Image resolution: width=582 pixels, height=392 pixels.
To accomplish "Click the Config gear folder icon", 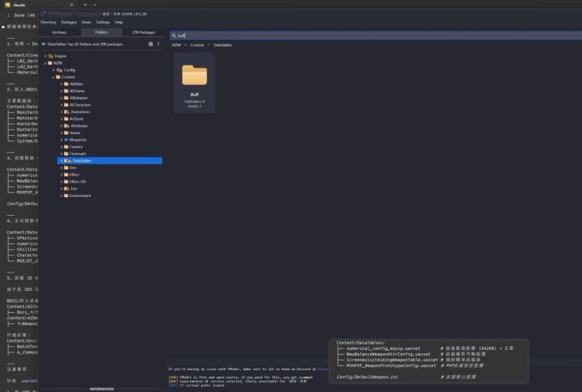I will (59, 70).
